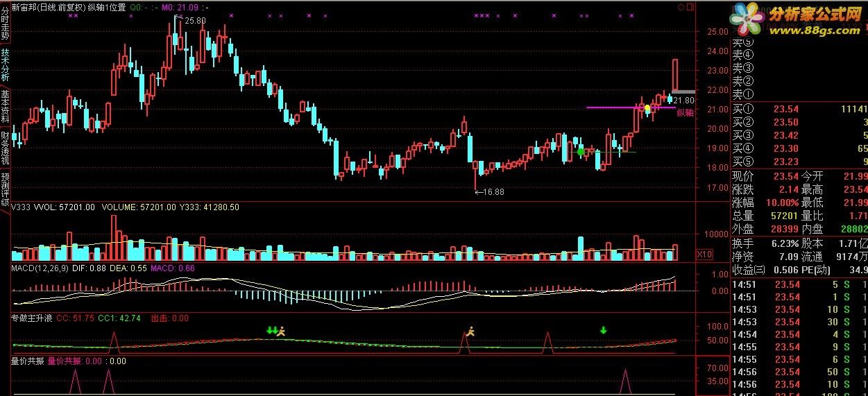Viewport: 868px width, 396px height.
Task: Click the X10 volume scale marker
Action: 703,255
